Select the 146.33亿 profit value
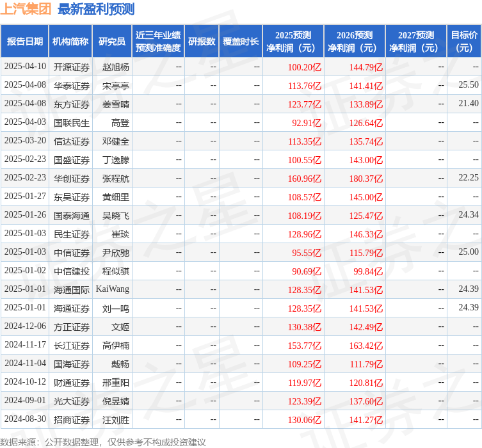The height and width of the screenshot is (448, 482). pyautogui.click(x=366, y=234)
